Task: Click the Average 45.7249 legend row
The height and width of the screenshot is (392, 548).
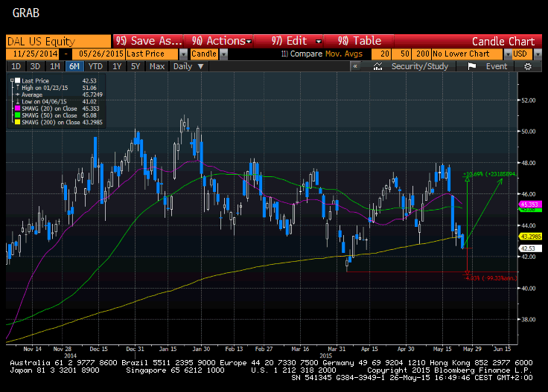Action: click(x=59, y=94)
